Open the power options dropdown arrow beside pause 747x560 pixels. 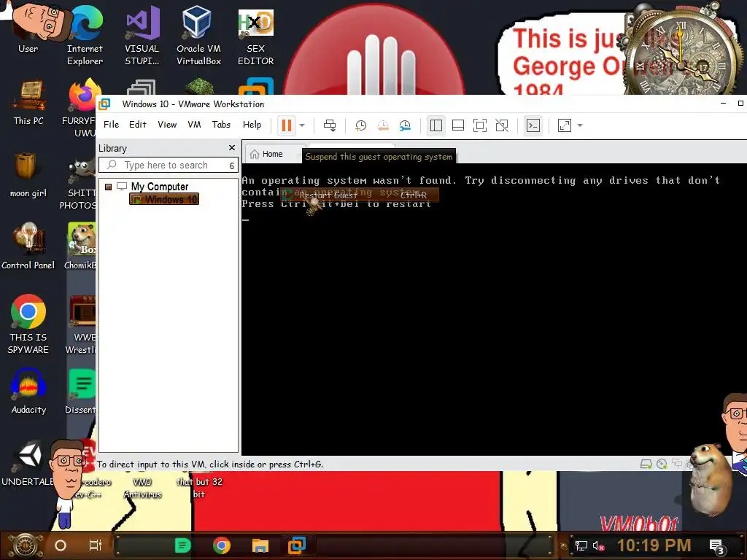[302, 125]
